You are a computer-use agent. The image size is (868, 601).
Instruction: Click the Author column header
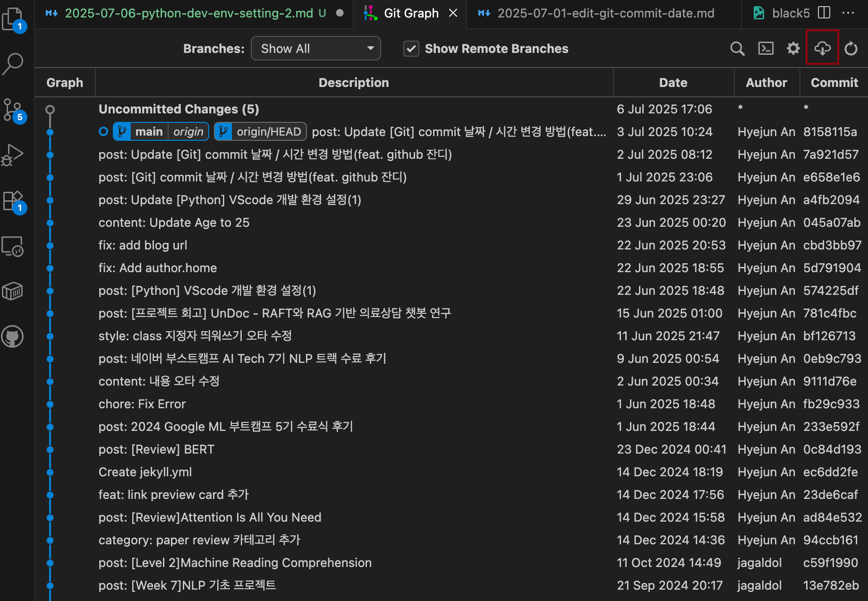coord(766,82)
